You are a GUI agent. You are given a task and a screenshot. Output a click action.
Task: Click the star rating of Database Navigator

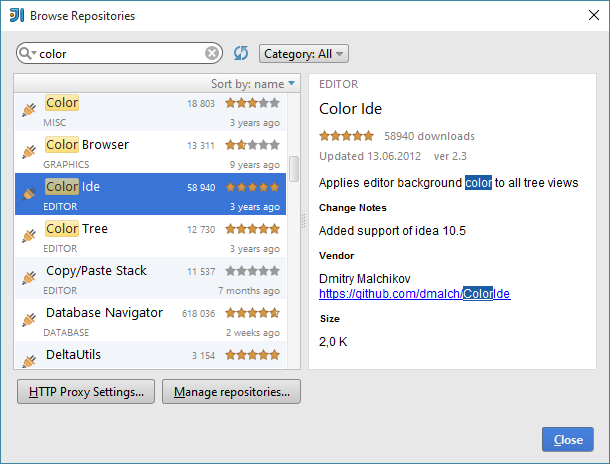(252, 313)
